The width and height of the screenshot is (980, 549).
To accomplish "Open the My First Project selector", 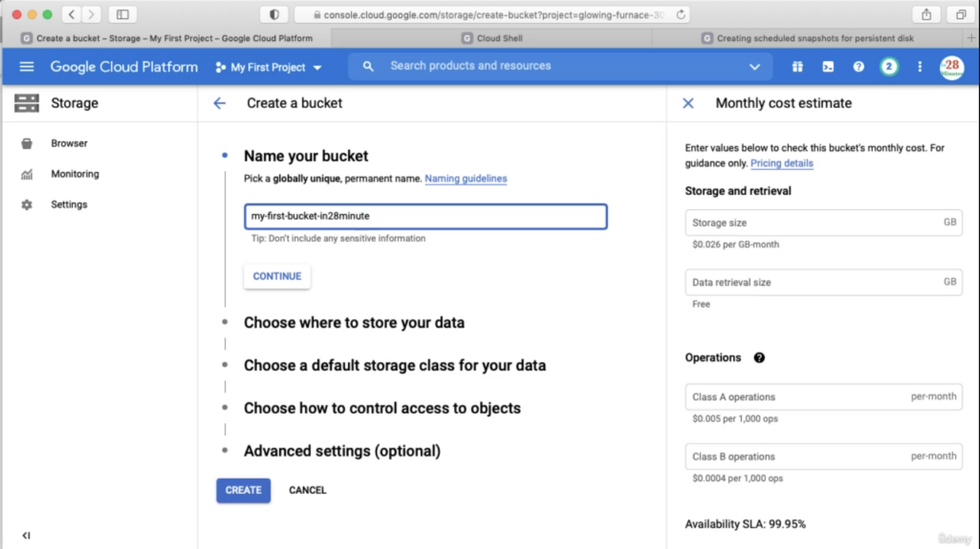I will (268, 67).
